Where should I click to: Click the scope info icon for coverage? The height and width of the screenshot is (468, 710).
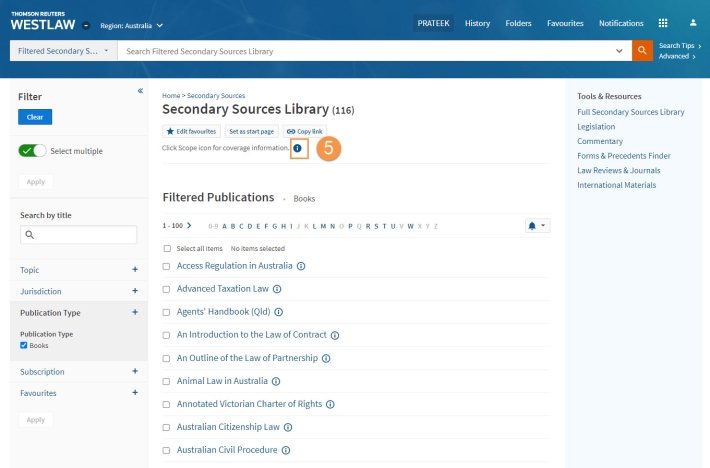pyautogui.click(x=297, y=148)
